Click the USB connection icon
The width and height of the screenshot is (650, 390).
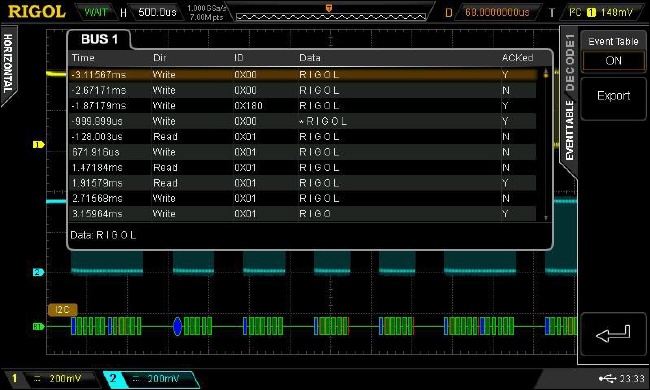point(608,378)
